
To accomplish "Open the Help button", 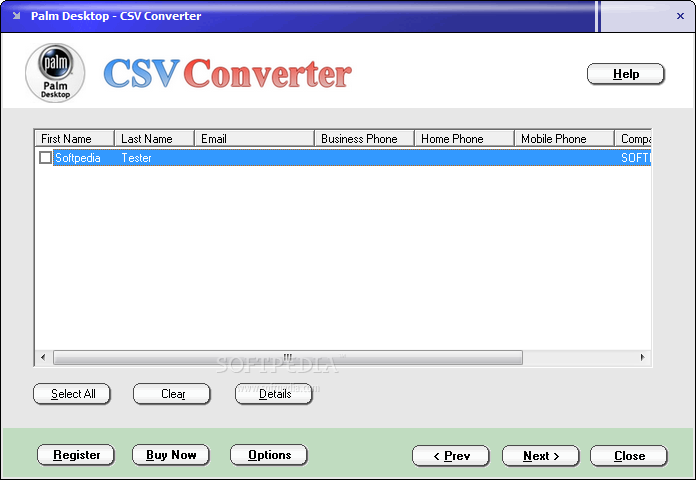I will [625, 74].
